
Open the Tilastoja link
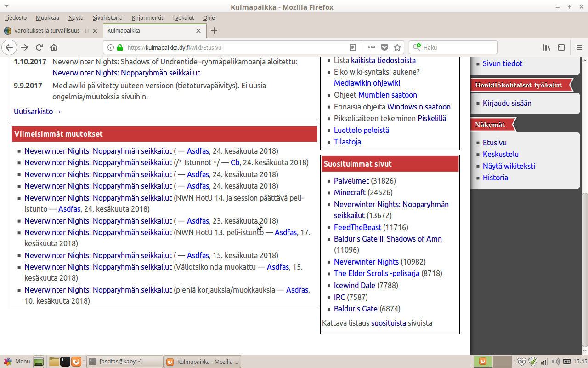point(347,142)
